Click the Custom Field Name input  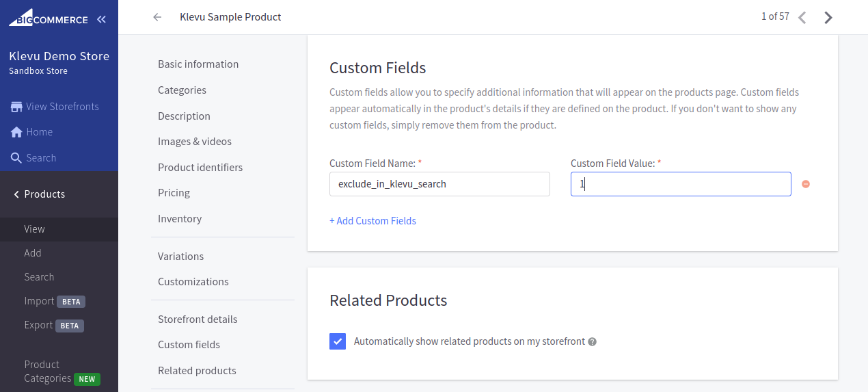[x=439, y=184]
